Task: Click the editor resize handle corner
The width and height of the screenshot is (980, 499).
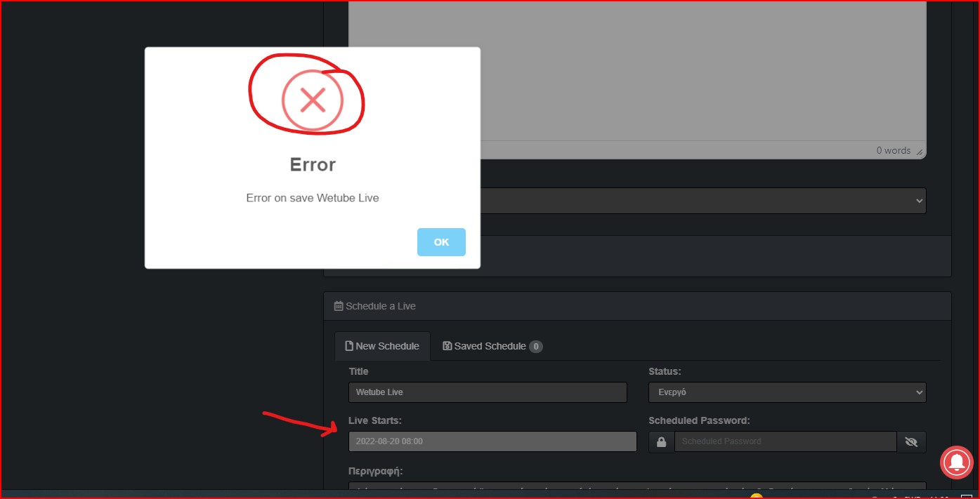Action: 920,152
